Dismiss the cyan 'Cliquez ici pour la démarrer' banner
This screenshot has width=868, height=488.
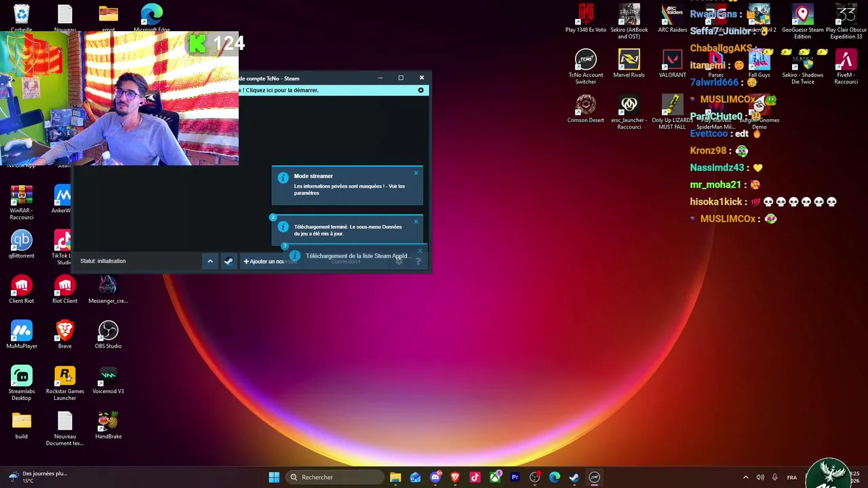coord(420,90)
